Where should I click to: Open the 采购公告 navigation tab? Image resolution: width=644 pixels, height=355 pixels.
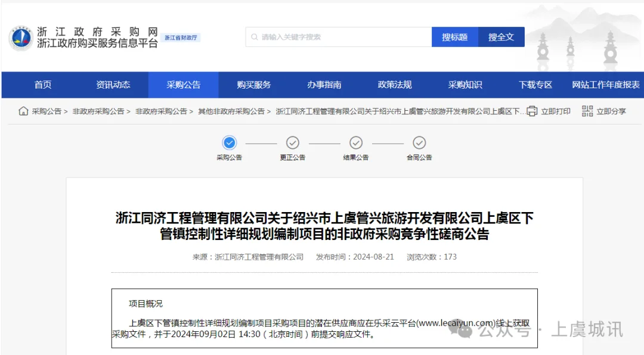(183, 85)
